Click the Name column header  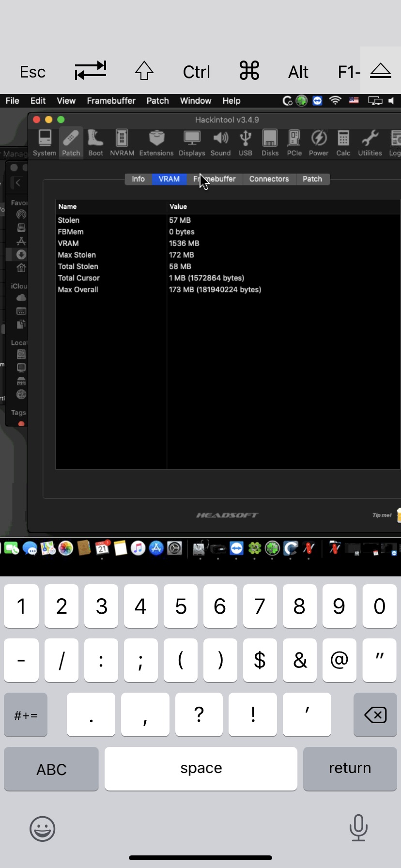(111, 206)
